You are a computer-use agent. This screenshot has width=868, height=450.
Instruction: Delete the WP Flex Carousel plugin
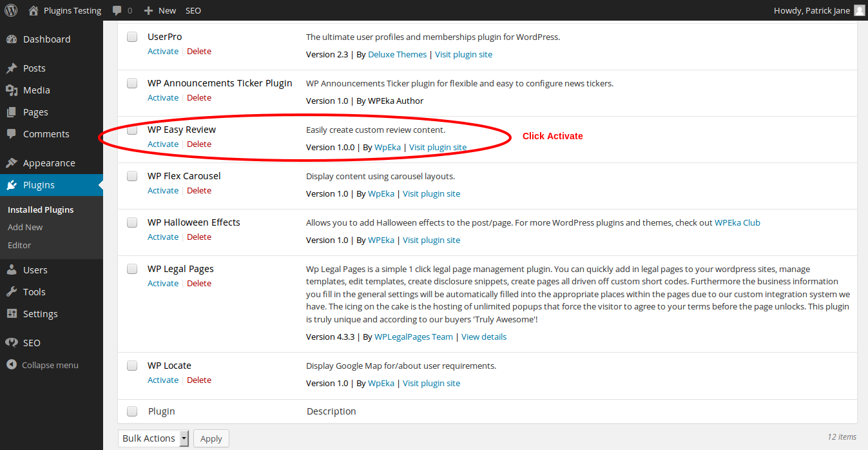(199, 191)
